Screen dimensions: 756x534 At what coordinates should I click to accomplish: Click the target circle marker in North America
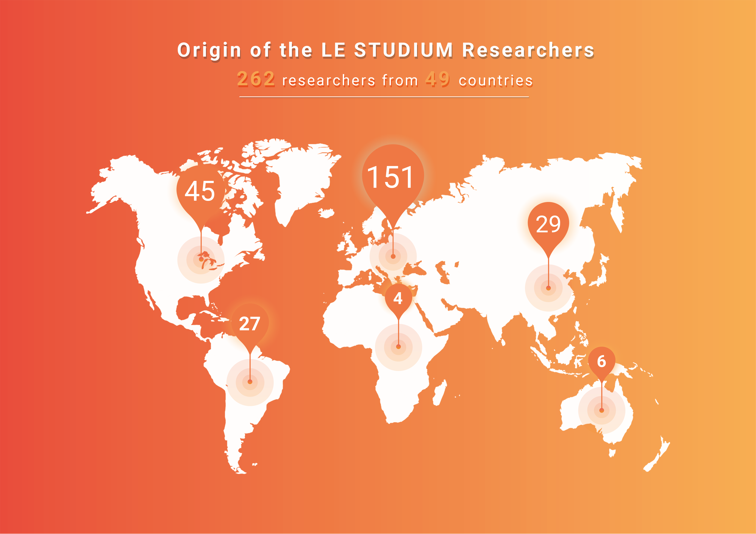coord(201,260)
